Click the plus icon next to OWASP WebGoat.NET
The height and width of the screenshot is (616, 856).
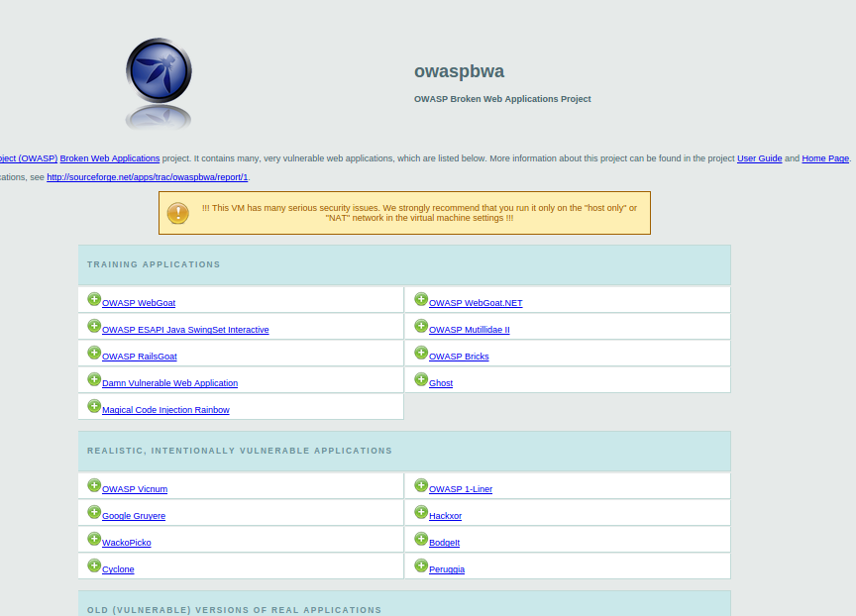(421, 299)
